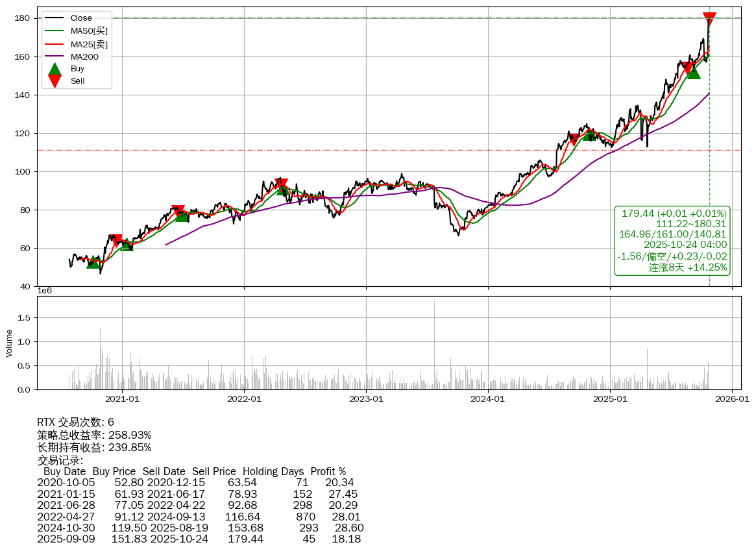Select the October 2024 buy marker near 119
Viewport: 756px width, 551px height.
(589, 134)
